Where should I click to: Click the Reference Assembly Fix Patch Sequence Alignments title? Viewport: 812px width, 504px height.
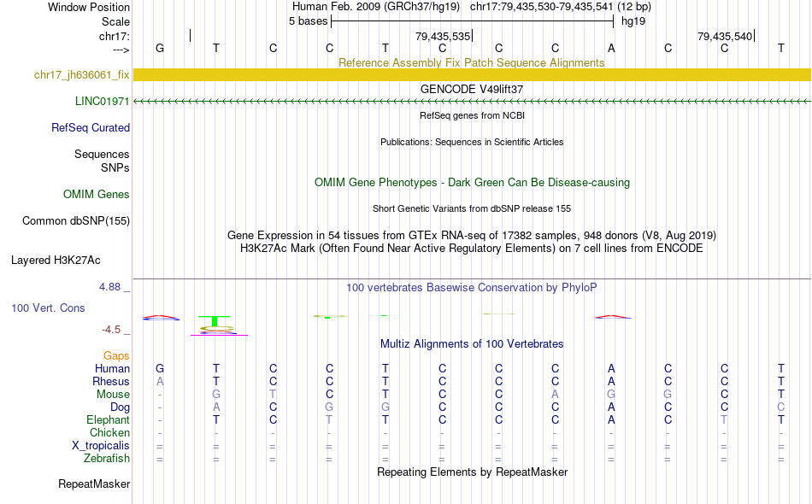(471, 62)
